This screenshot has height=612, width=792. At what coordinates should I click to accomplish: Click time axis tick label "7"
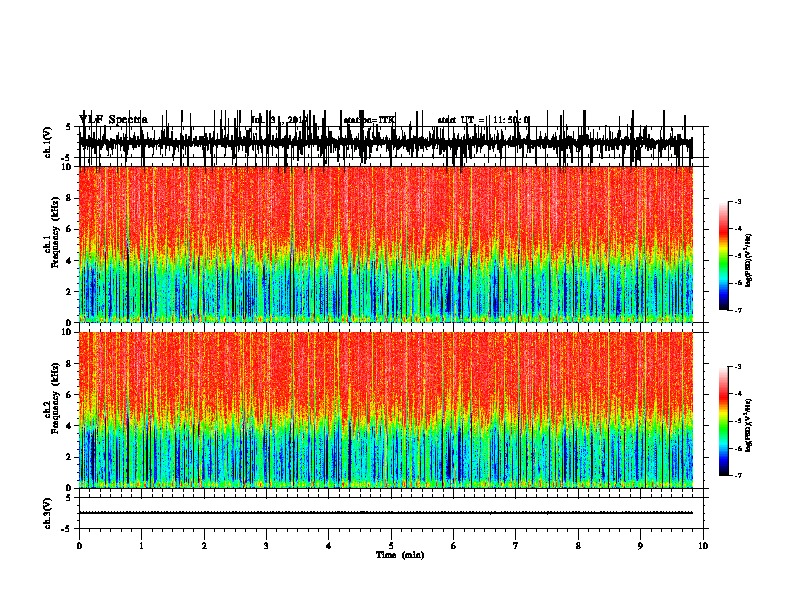(516, 545)
